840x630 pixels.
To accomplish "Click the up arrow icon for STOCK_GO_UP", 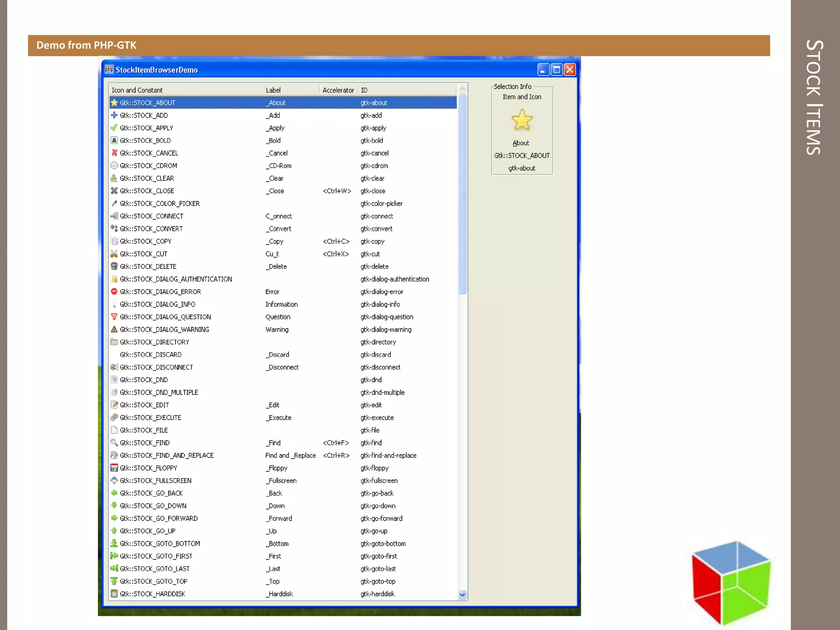I will click(114, 531).
